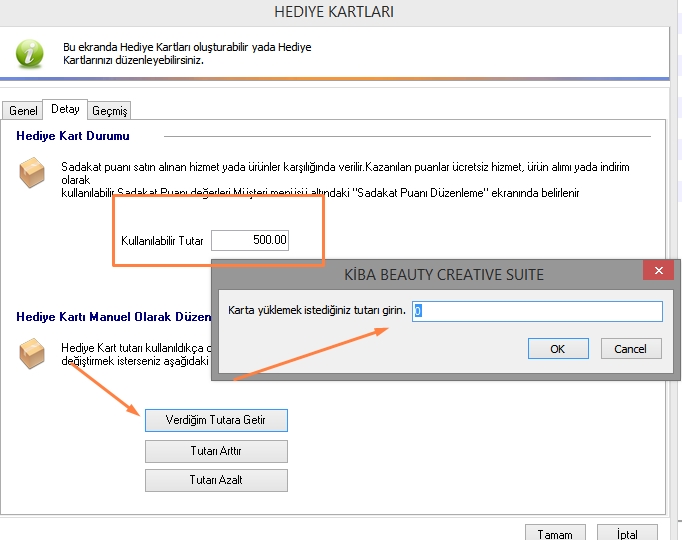Image resolution: width=682 pixels, height=540 pixels.
Task: Click the Hediye Kartı Manuel Olarak heading
Action: click(114, 317)
